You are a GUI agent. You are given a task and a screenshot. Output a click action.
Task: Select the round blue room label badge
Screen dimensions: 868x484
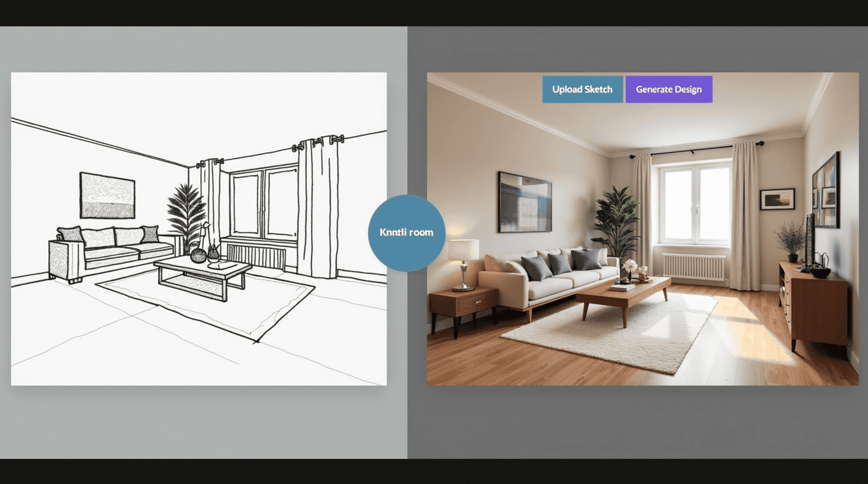(x=406, y=233)
